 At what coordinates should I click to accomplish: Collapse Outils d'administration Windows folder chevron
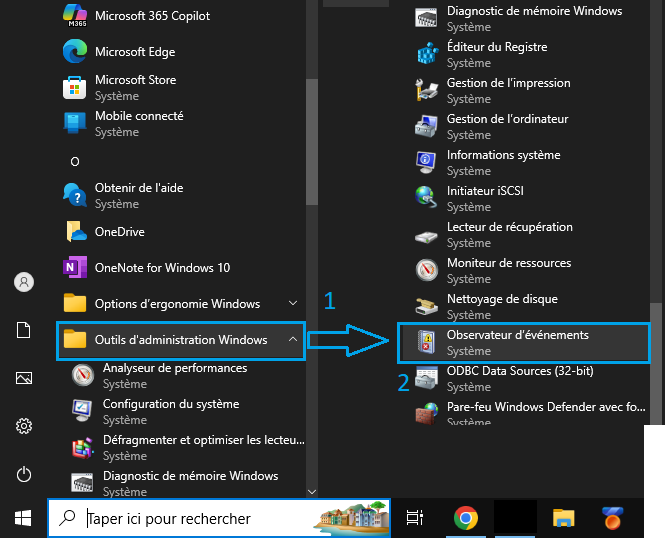click(x=293, y=339)
